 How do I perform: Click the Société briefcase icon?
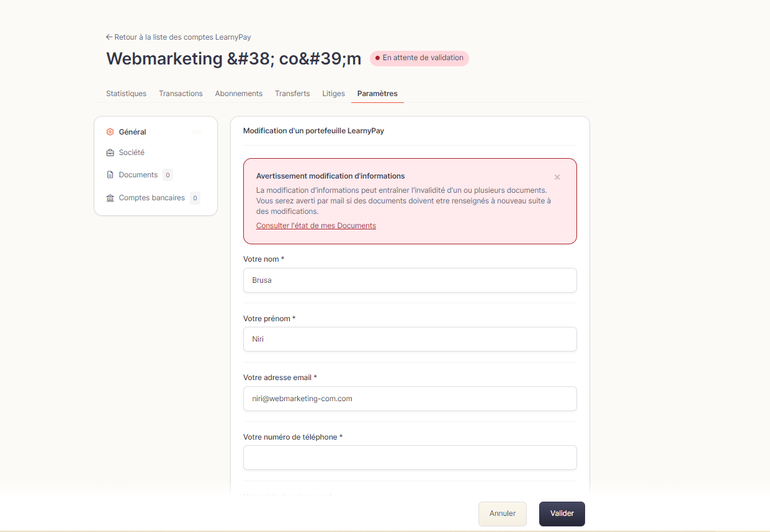(110, 153)
